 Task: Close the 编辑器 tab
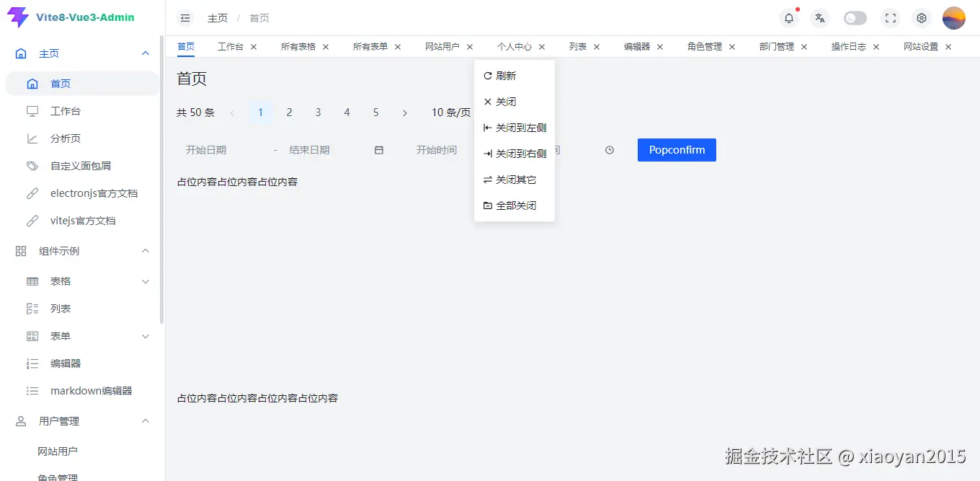660,47
